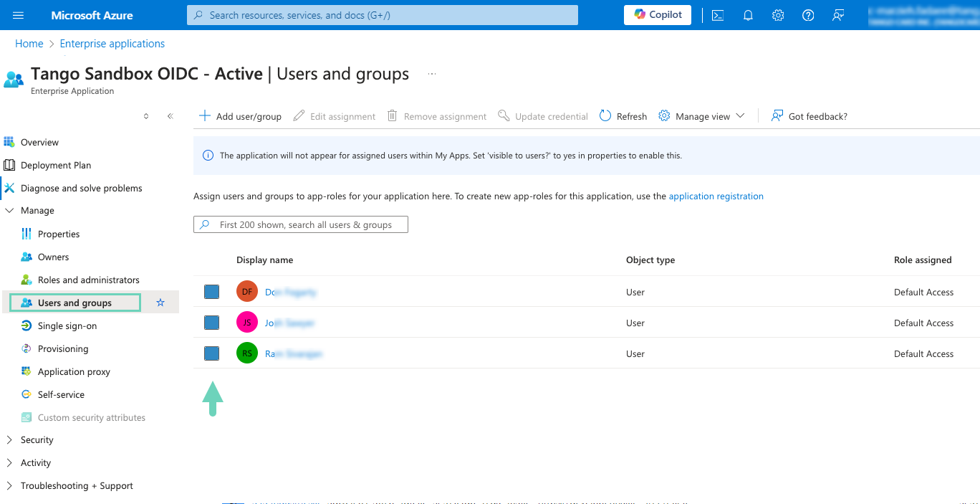
Task: Check the box for the JS user row
Action: [211, 323]
